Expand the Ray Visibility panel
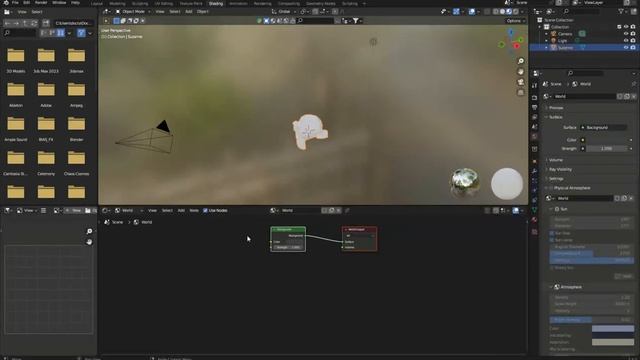 [560, 169]
